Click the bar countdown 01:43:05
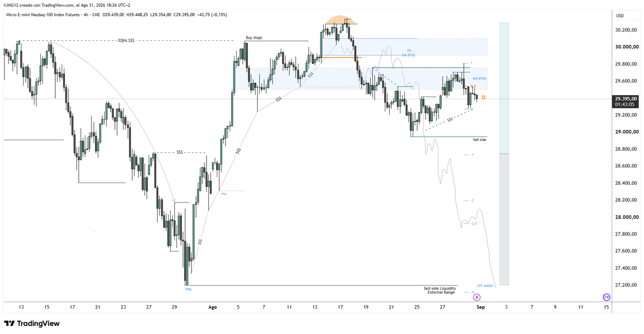Image resolution: width=644 pixels, height=334 pixels. pyautogui.click(x=626, y=104)
